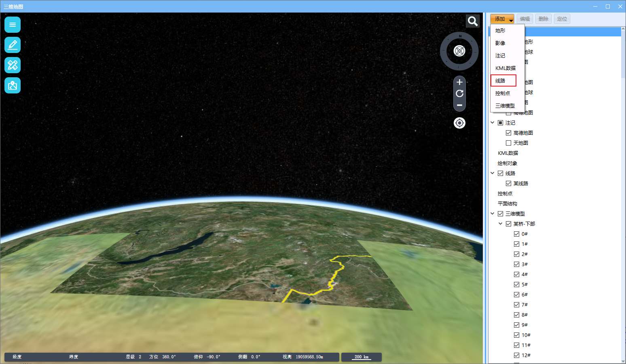This screenshot has width=626, height=364.
Task: Toggle the 某线路 checkbox
Action: click(508, 184)
